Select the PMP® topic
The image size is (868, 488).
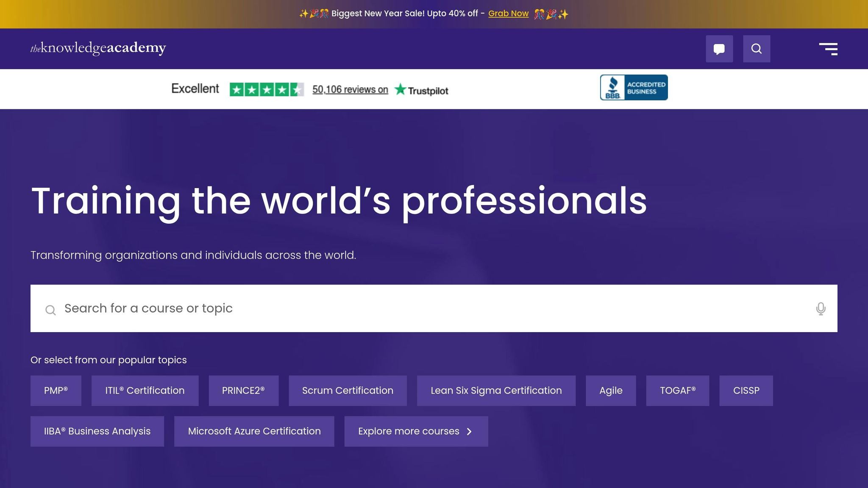[56, 390]
